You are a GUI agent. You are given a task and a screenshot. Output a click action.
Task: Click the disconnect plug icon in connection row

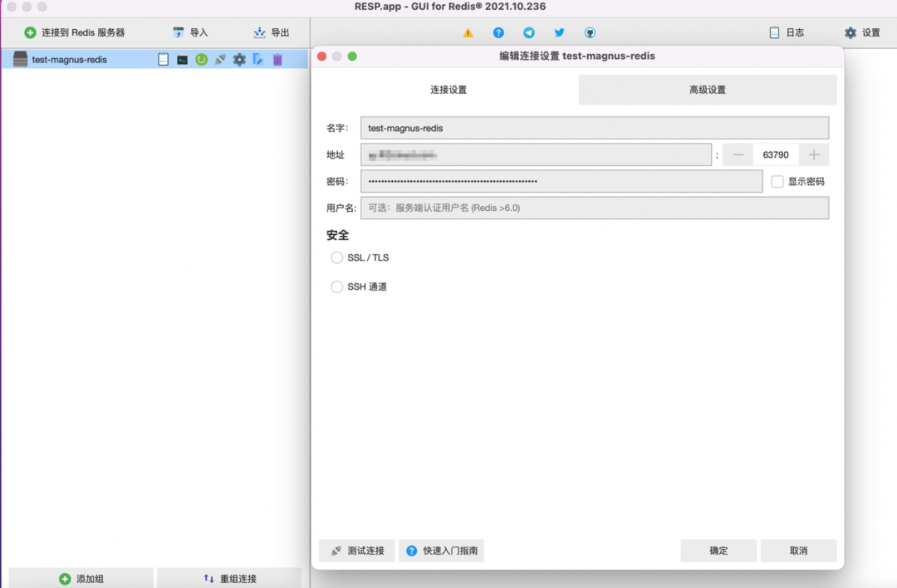click(220, 60)
